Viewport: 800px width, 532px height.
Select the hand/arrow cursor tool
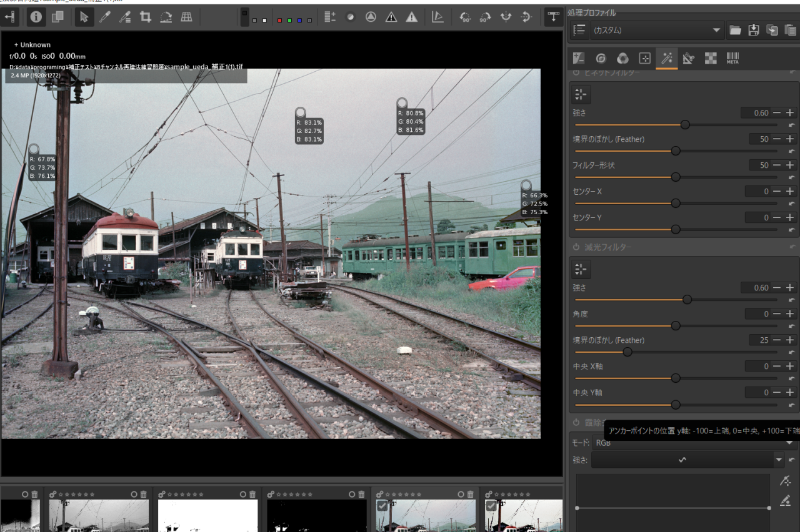[x=84, y=17]
